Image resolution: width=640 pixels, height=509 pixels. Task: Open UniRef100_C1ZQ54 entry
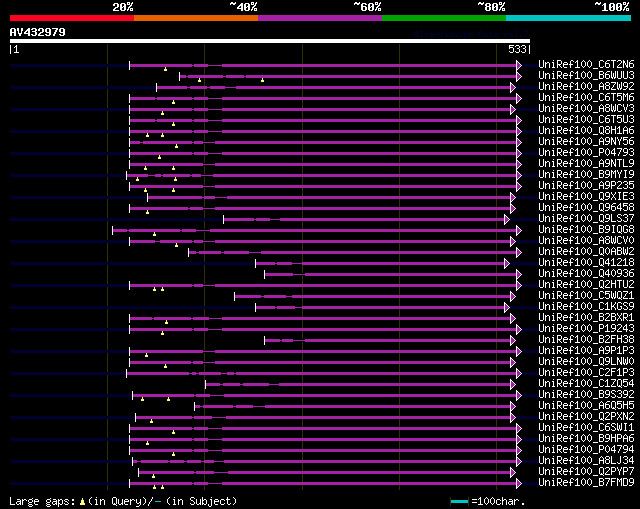586,384
